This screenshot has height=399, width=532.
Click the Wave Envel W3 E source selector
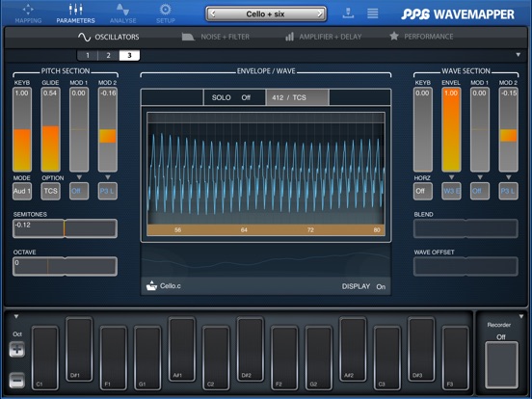point(451,191)
